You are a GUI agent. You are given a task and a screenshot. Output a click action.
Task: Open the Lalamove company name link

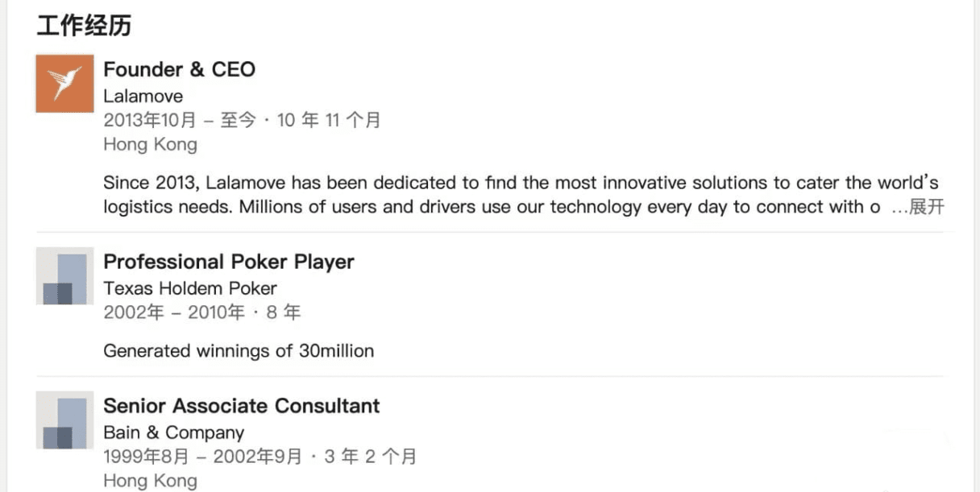point(143,96)
